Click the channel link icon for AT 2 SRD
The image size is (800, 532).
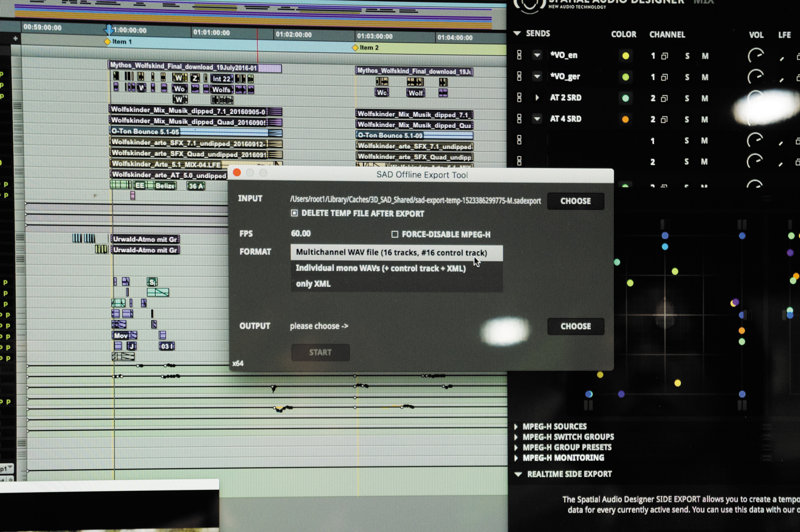pyautogui.click(x=665, y=99)
